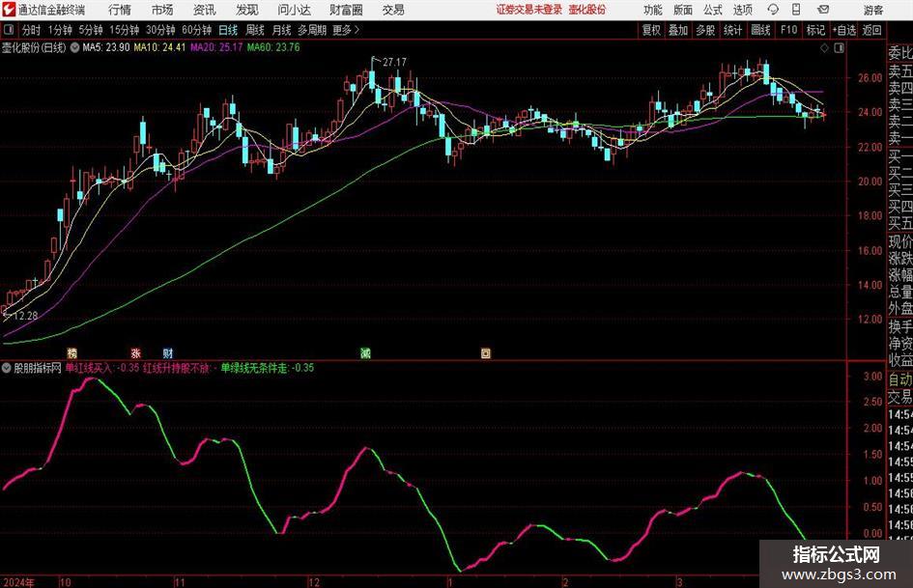Image resolution: width=913 pixels, height=588 pixels.
Task: Click the 多股 multi-stock button
Action: [x=705, y=30]
